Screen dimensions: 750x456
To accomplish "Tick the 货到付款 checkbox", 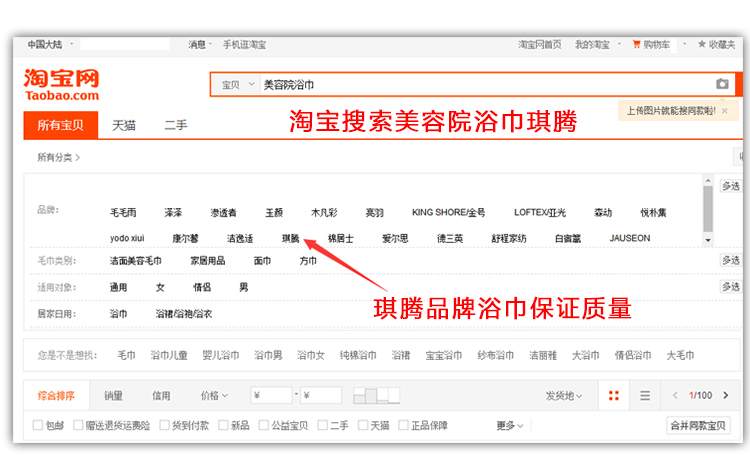I will click(x=165, y=425).
